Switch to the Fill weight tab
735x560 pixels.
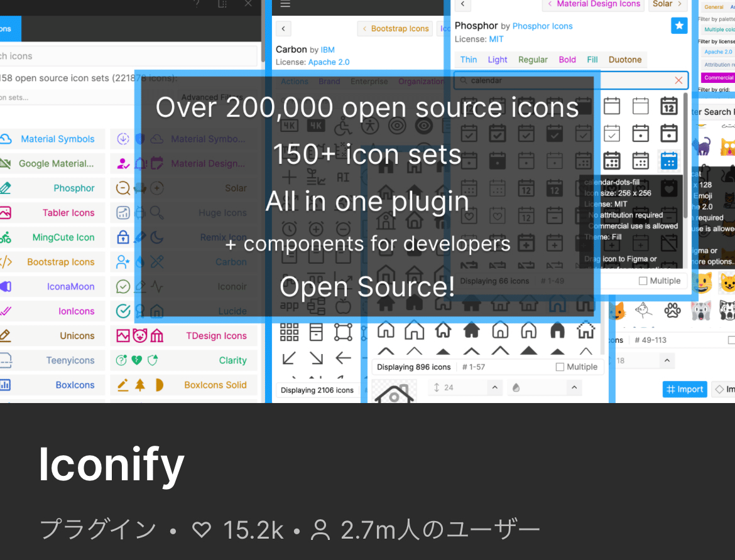pos(592,60)
